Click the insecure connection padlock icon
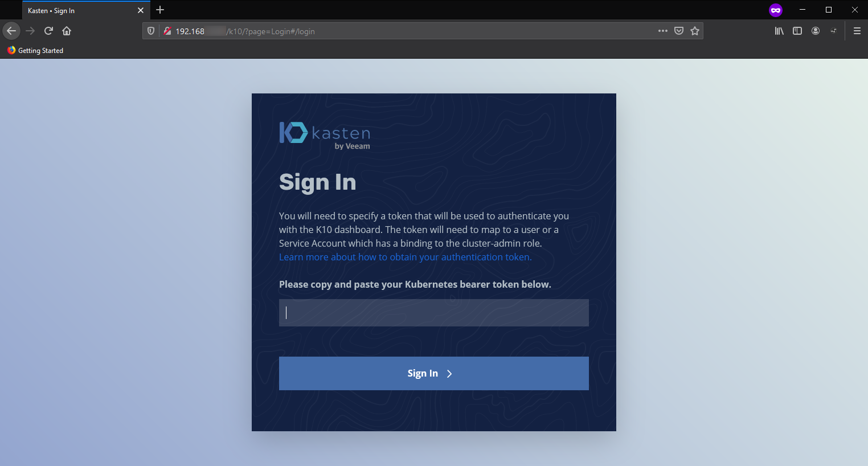This screenshot has height=466, width=868. [x=167, y=31]
